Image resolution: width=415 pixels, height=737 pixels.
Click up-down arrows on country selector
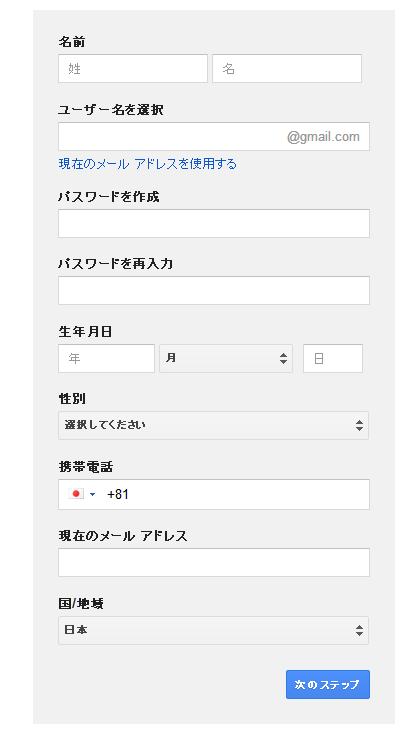tap(360, 630)
